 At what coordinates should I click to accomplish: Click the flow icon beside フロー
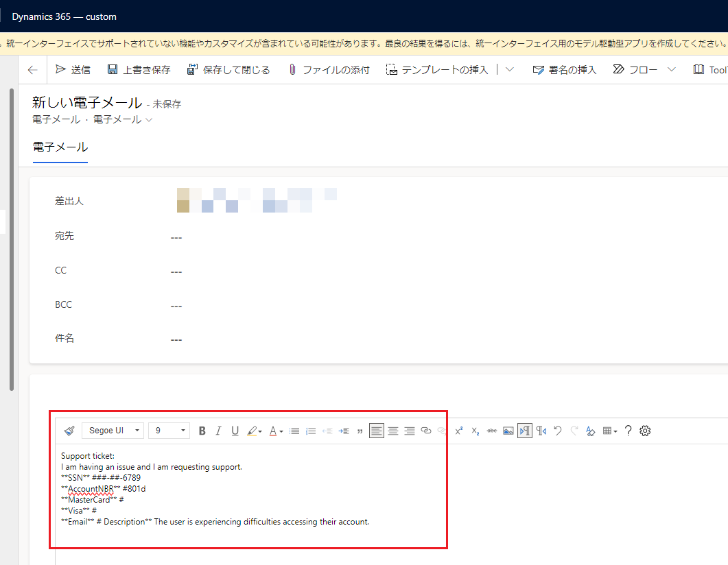pos(618,69)
